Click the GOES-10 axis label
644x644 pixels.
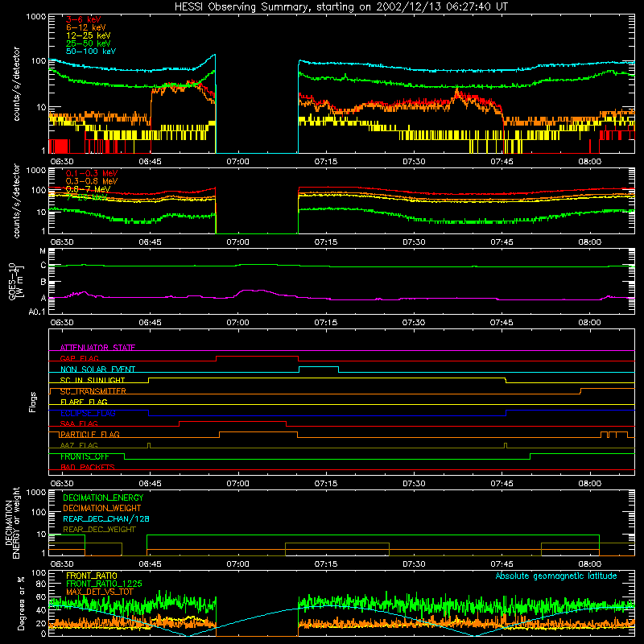click(x=14, y=281)
